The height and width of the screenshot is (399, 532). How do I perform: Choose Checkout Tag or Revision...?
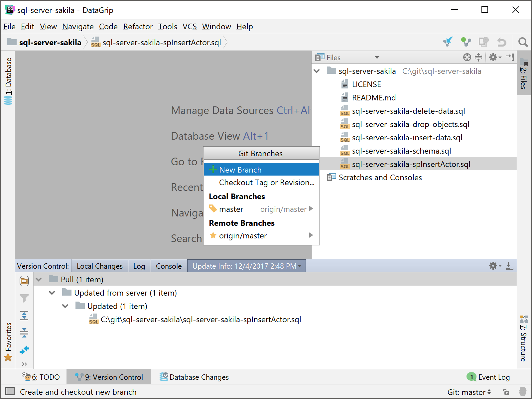pos(261,183)
